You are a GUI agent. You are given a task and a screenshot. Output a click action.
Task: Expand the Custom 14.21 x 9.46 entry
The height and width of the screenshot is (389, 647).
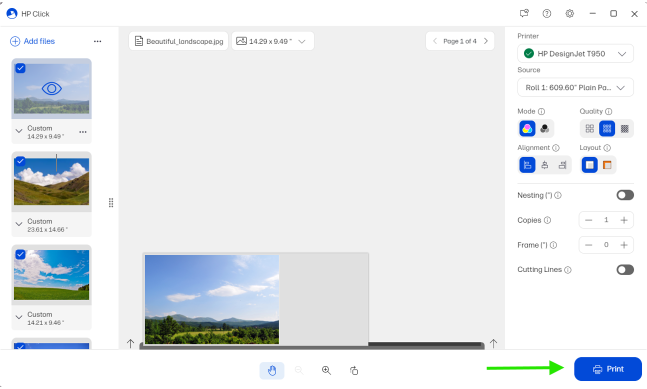19,317
